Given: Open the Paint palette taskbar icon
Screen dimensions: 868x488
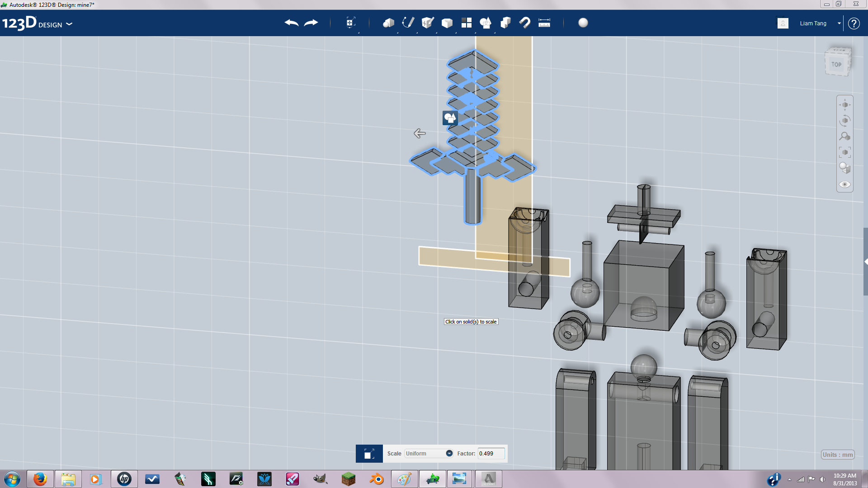Looking at the screenshot, I should coord(404,479).
